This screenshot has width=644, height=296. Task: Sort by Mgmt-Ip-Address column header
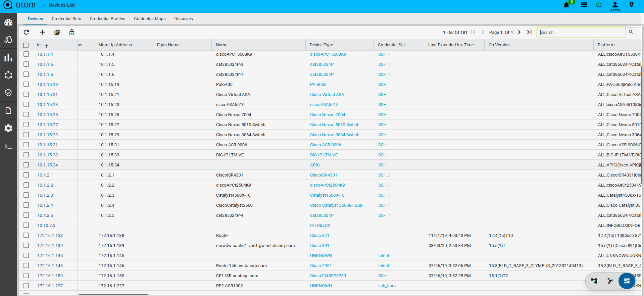click(115, 45)
